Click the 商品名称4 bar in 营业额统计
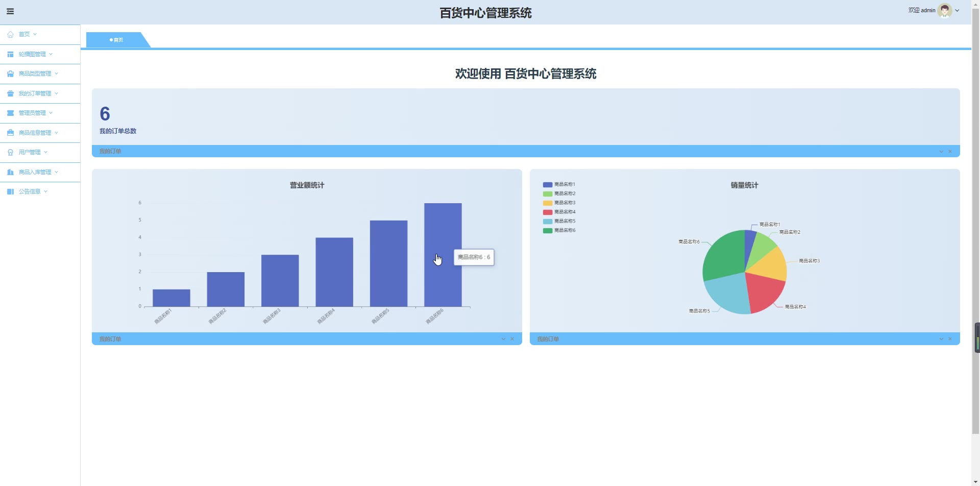The height and width of the screenshot is (486, 980). pos(334,272)
